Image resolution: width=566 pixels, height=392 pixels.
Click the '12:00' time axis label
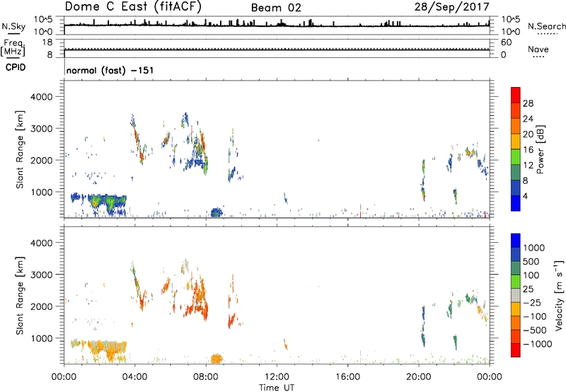tap(277, 377)
